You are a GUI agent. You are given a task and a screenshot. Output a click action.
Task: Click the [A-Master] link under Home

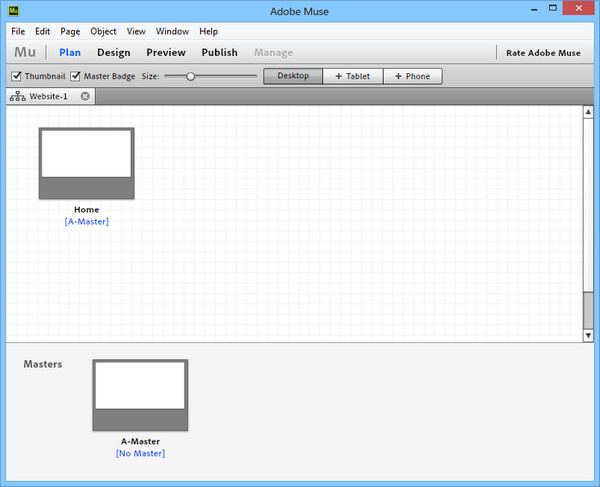[x=86, y=222]
